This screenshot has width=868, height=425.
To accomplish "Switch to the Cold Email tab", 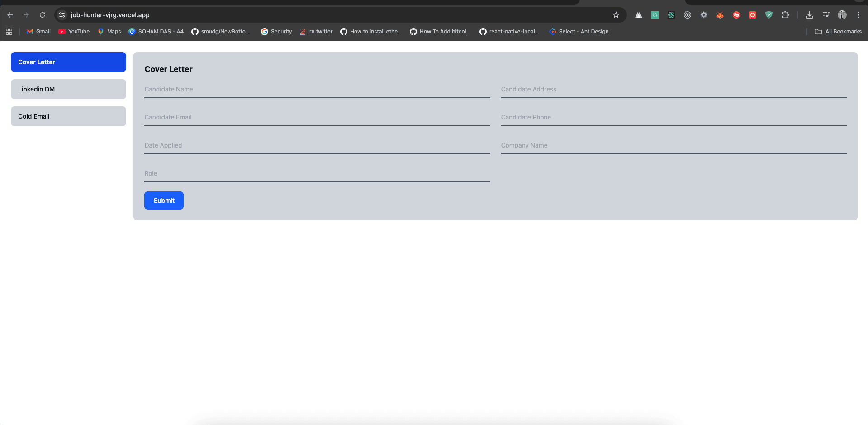I will coord(68,116).
